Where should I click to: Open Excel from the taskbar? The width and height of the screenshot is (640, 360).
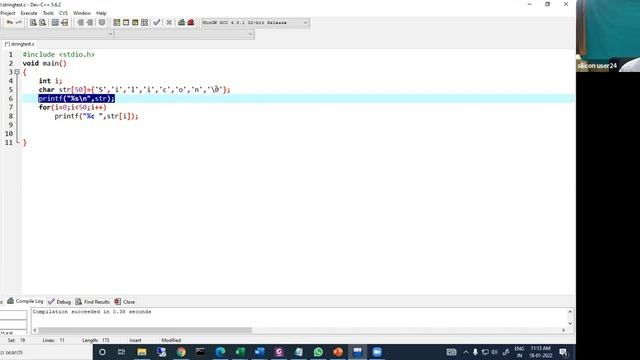tap(240, 352)
